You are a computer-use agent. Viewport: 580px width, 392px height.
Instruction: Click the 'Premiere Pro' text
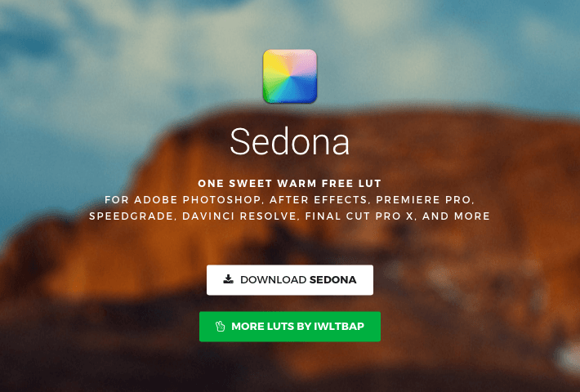tap(423, 200)
